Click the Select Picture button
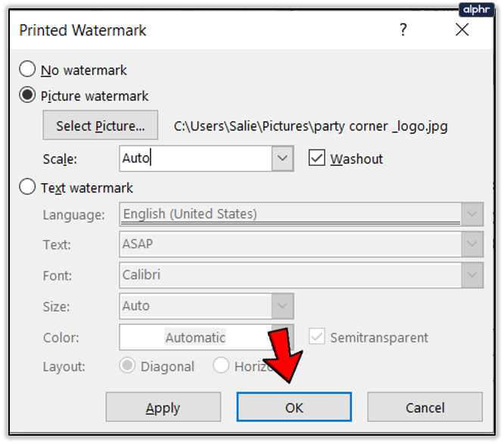 (x=101, y=126)
